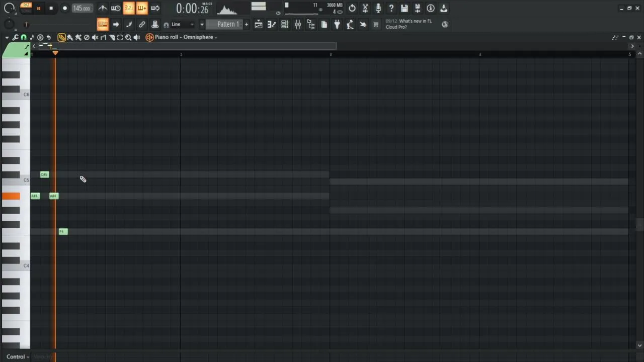Viewport: 644px width, 362px height.
Task: Select the Paint brush tool
Action: [70, 37]
